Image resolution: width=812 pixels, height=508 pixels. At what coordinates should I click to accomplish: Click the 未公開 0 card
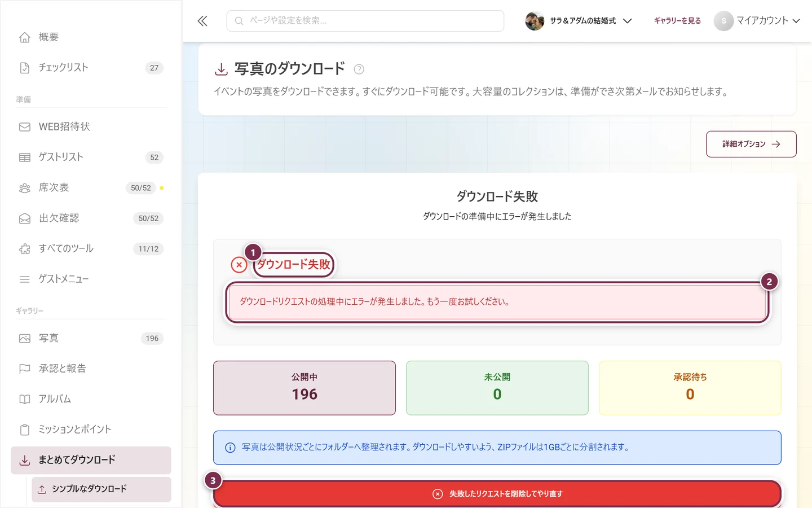click(497, 388)
